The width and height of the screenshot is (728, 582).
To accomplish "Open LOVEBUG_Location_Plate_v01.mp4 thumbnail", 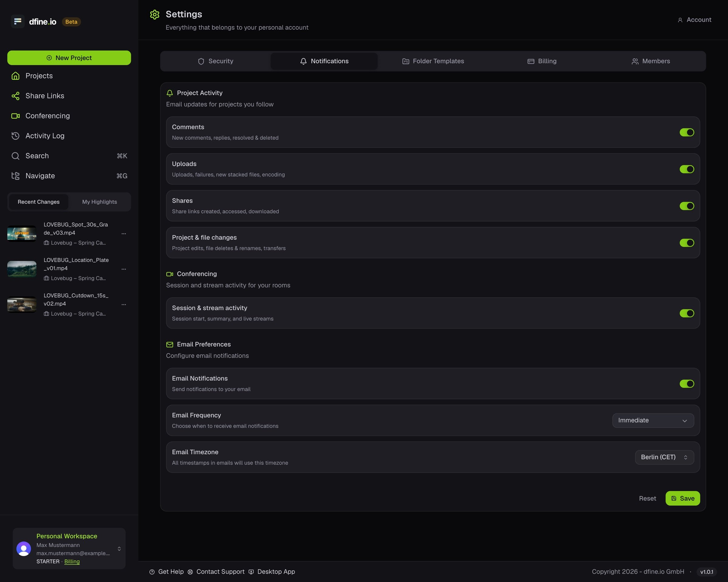I will [x=22, y=269].
